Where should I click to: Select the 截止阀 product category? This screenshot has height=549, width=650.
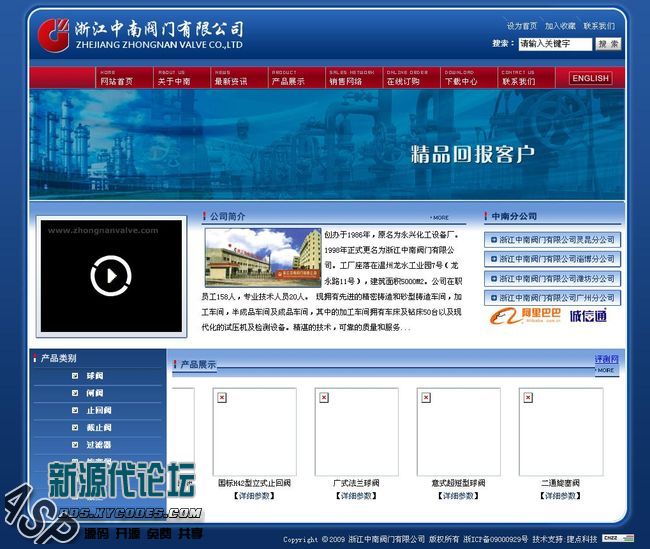99,427
